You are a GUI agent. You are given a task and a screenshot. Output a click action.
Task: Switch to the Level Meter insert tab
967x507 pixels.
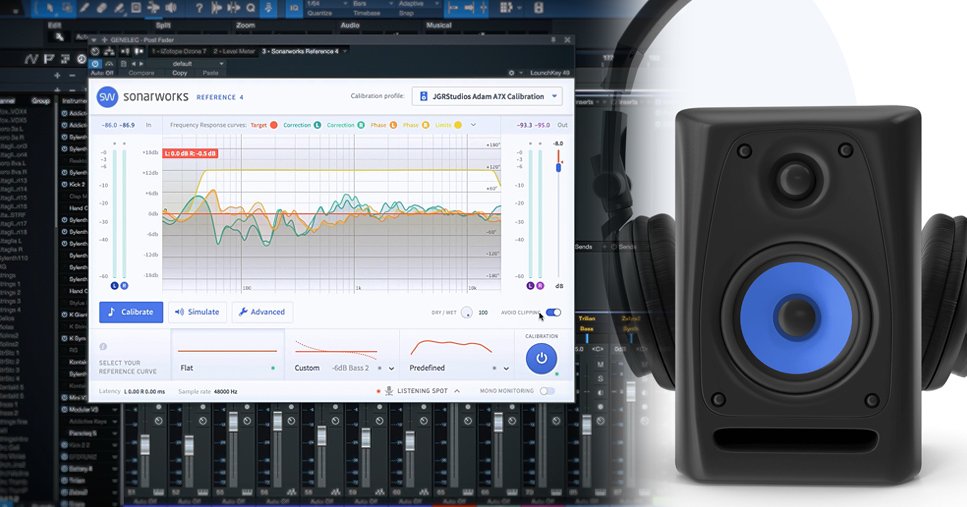pos(235,51)
